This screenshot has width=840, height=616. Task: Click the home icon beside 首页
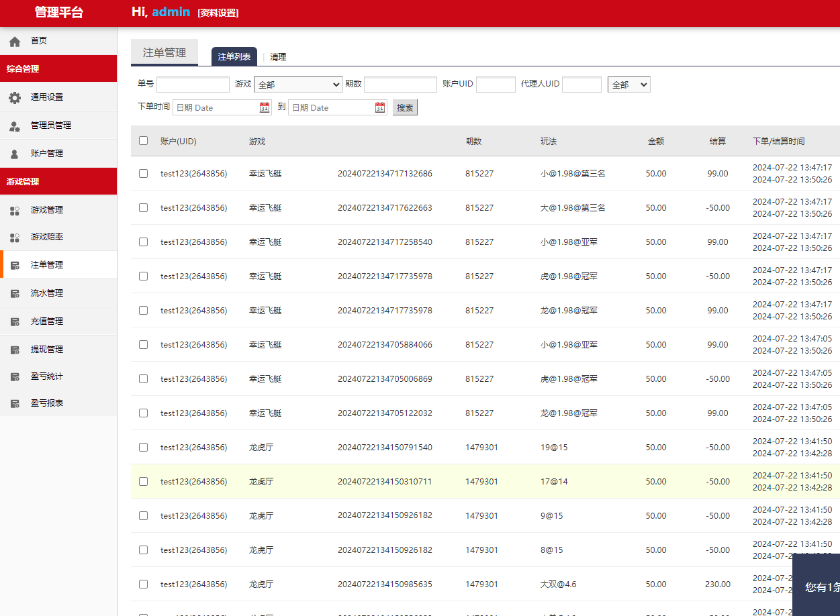[15, 41]
